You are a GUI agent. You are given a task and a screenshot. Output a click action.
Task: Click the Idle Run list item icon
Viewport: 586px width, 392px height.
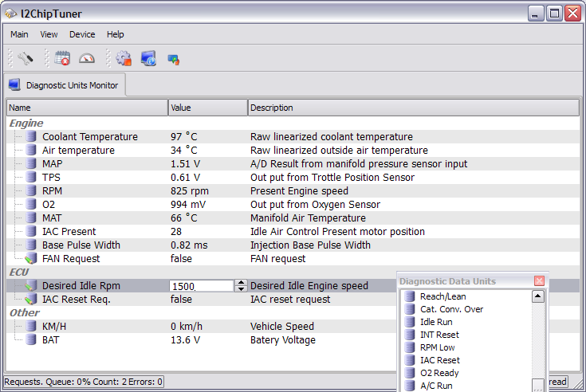(x=410, y=322)
